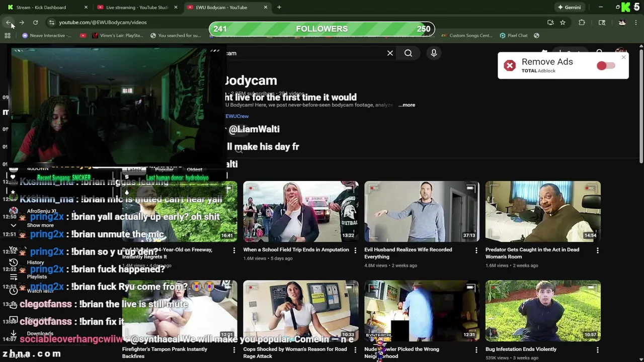Image resolution: width=644 pixels, height=362 pixels.
Task: Open the apps grid in bookmarks bar
Action: [8, 35]
